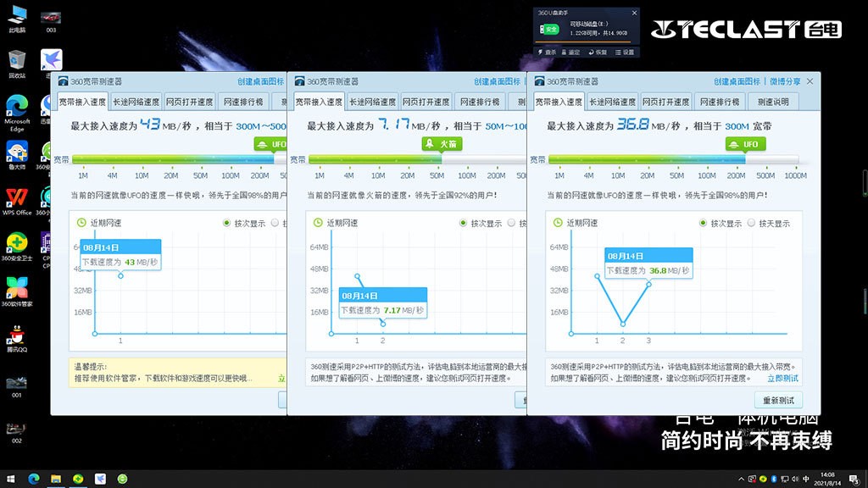Open the bird app icon in taskbar
This screenshot has height=488, width=868.
pos(100,480)
